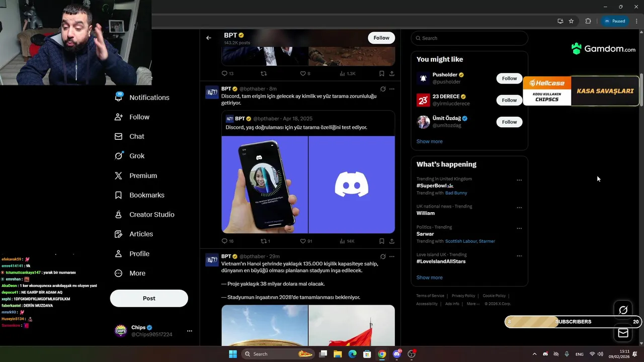Share the top tweet with 1.3K views
Screen dimensions: 644x362
391,73
